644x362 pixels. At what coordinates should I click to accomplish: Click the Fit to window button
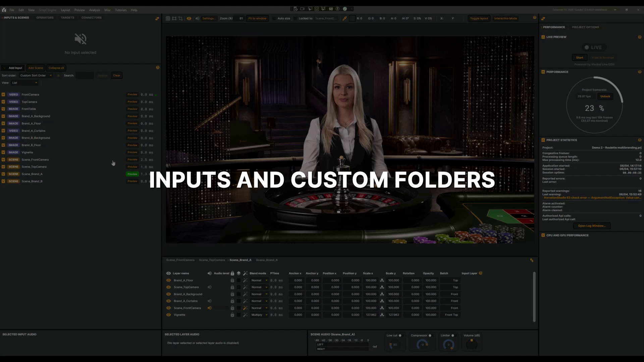[257, 18]
